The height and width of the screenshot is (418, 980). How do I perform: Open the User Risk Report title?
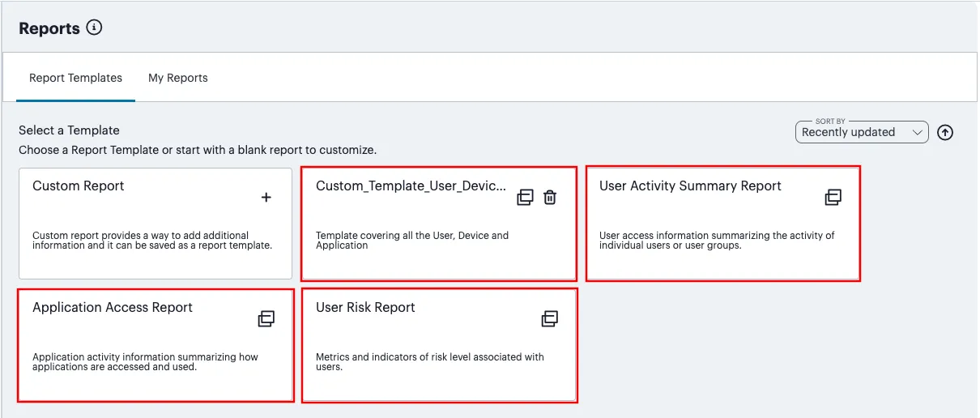coord(365,307)
